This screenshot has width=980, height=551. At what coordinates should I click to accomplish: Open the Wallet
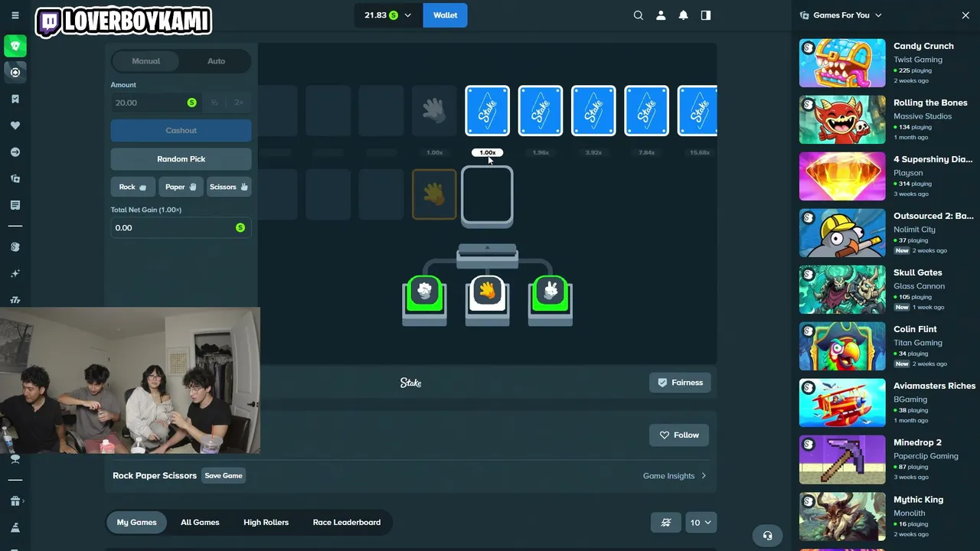click(446, 15)
